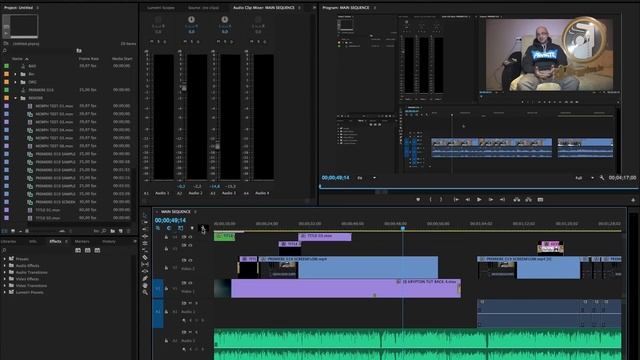
Task: Click the timeline playhead marker
Action: (402, 228)
